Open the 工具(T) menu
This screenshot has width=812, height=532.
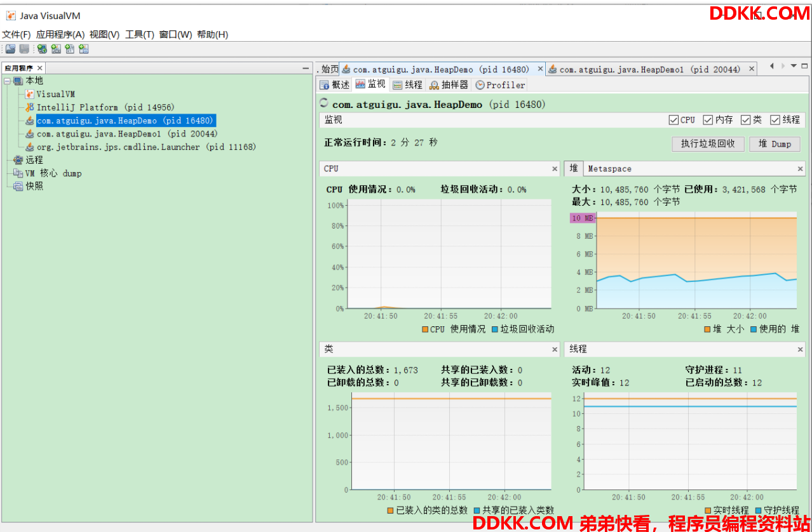140,34
